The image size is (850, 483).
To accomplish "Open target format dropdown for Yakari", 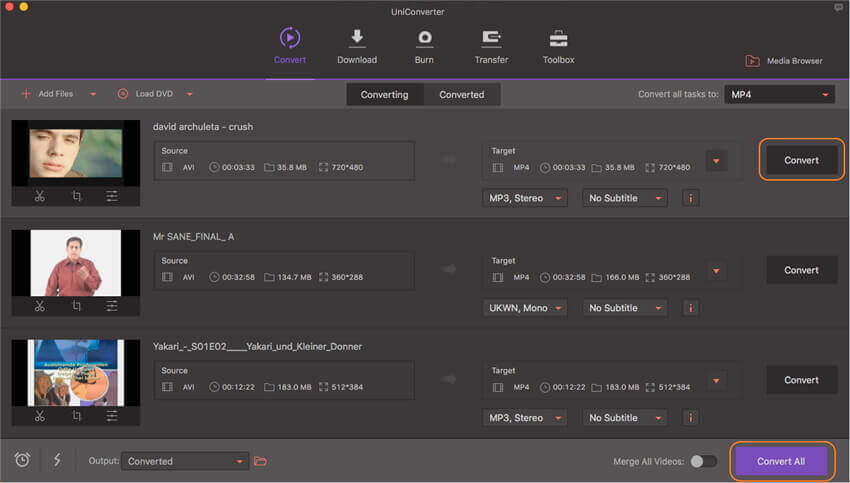I will click(x=716, y=381).
